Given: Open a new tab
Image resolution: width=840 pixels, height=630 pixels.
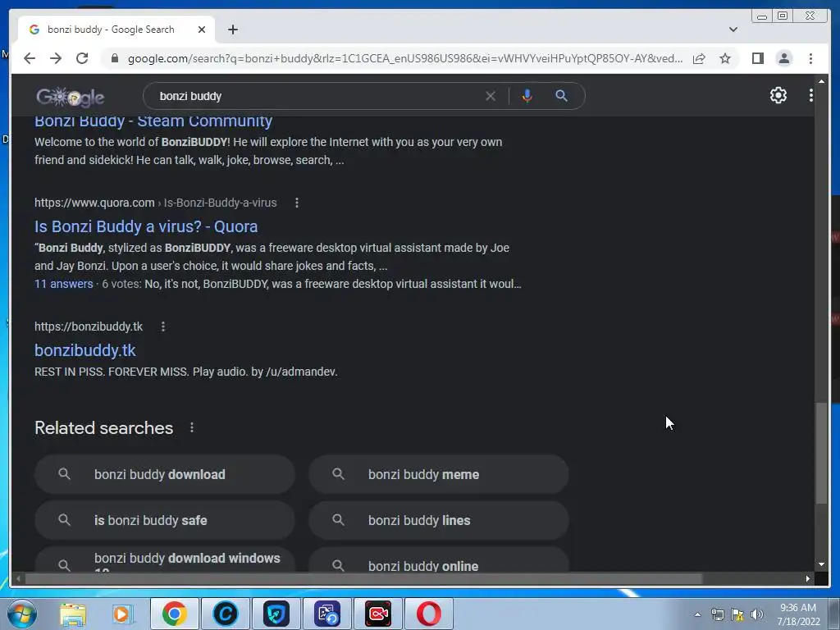Looking at the screenshot, I should coord(232,30).
